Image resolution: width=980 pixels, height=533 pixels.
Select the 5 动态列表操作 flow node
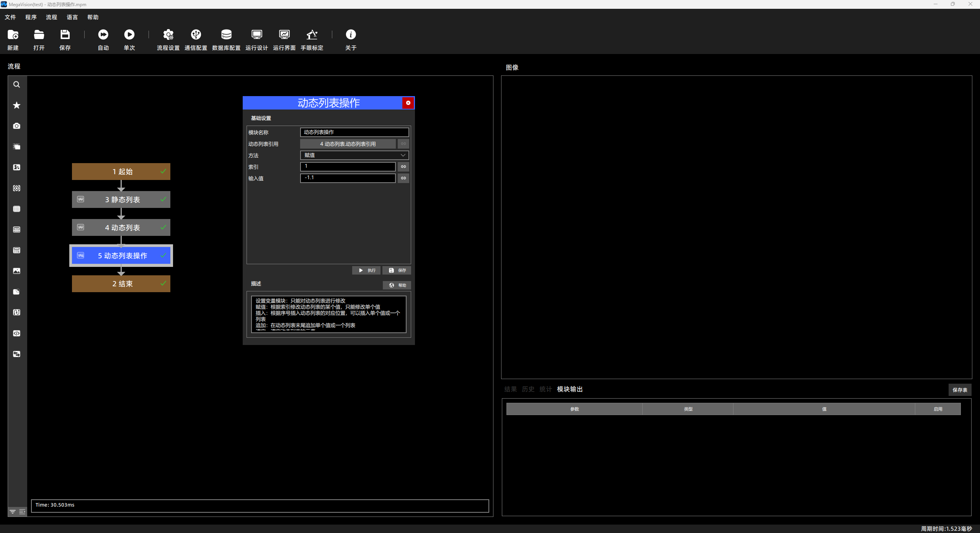(121, 255)
